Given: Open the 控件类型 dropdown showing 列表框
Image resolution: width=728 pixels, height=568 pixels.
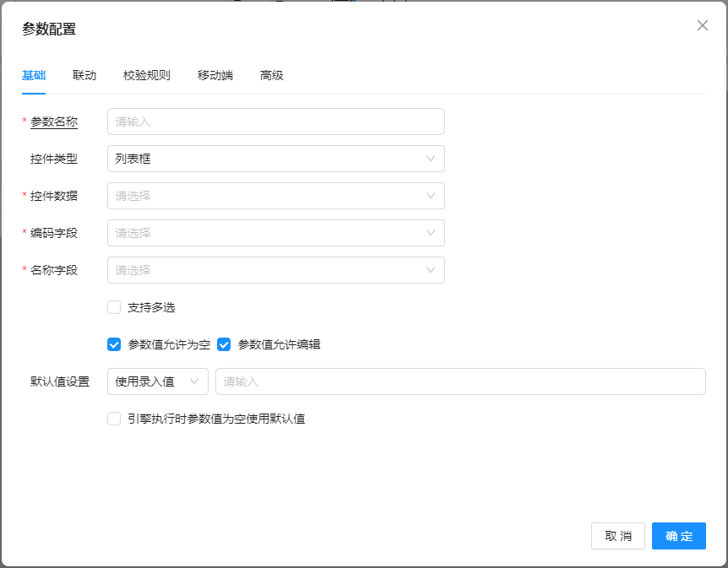Looking at the screenshot, I should 275,159.
